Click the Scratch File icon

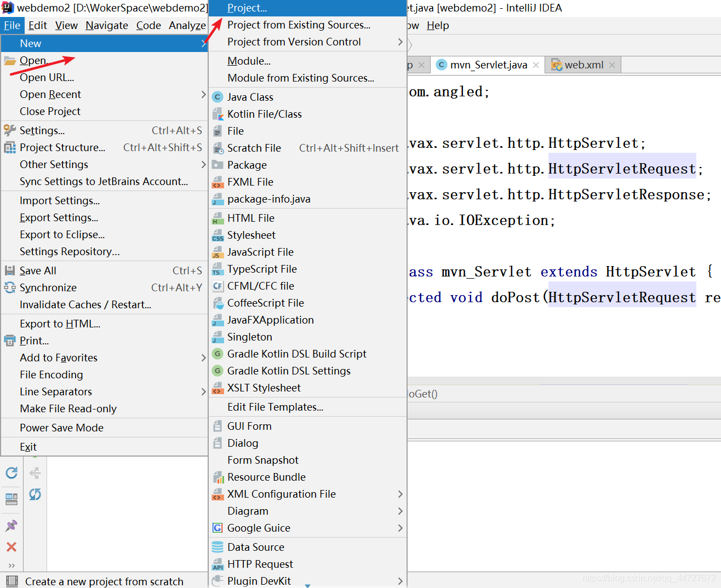pyautogui.click(x=218, y=148)
